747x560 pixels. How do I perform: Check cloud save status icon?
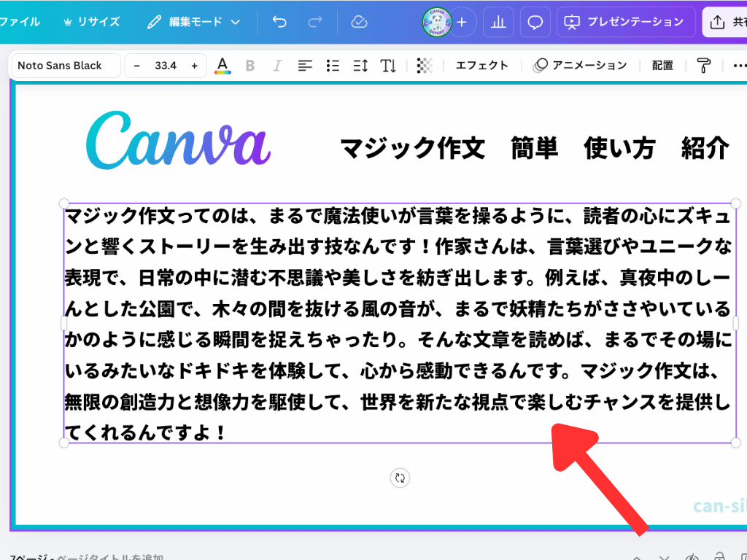click(x=359, y=22)
